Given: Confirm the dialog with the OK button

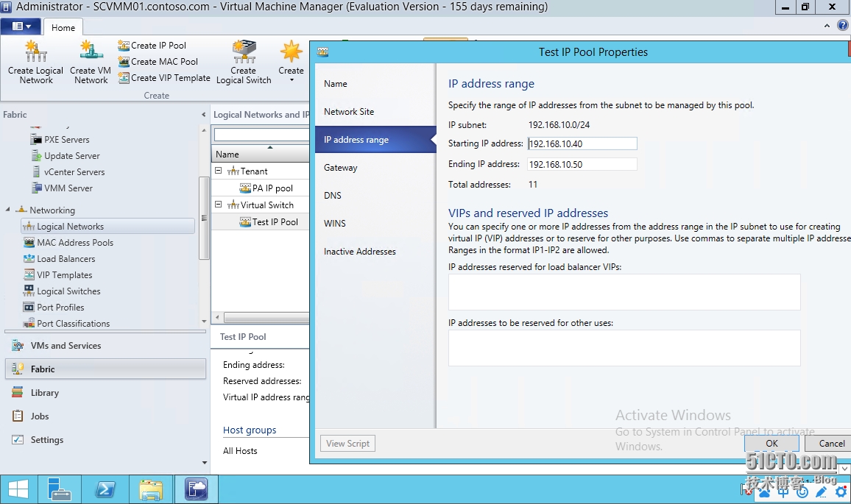Looking at the screenshot, I should click(x=771, y=444).
